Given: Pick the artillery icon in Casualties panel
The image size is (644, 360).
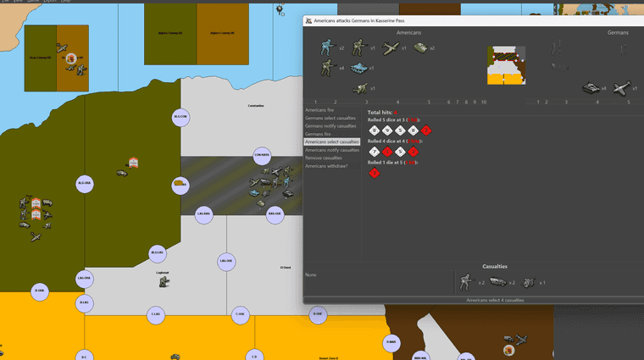Looking at the screenshot, I should click(x=526, y=282).
